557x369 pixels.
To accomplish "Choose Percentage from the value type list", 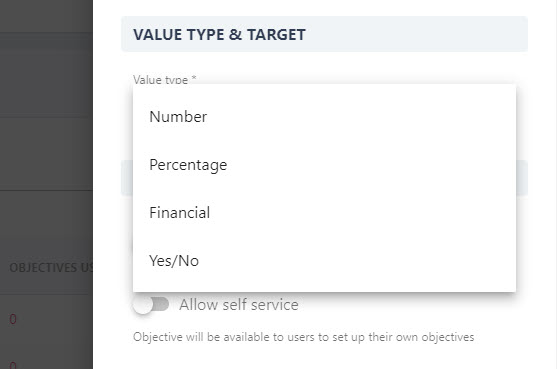I will tap(324, 165).
